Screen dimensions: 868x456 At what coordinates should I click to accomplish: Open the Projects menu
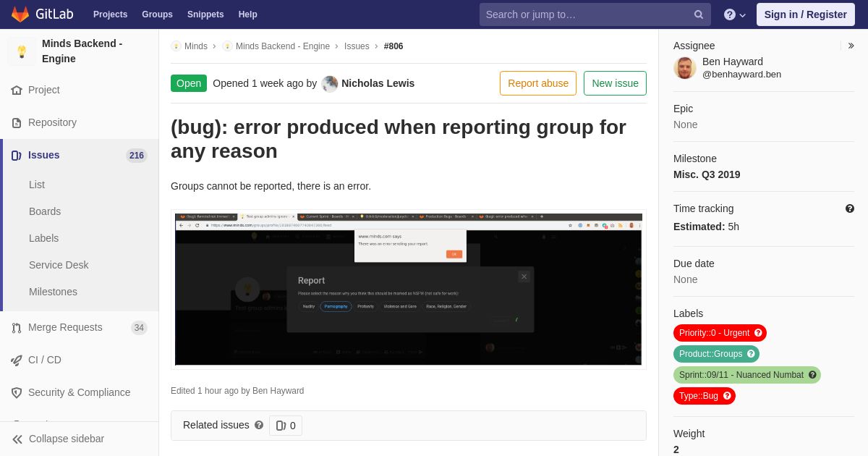coord(110,14)
